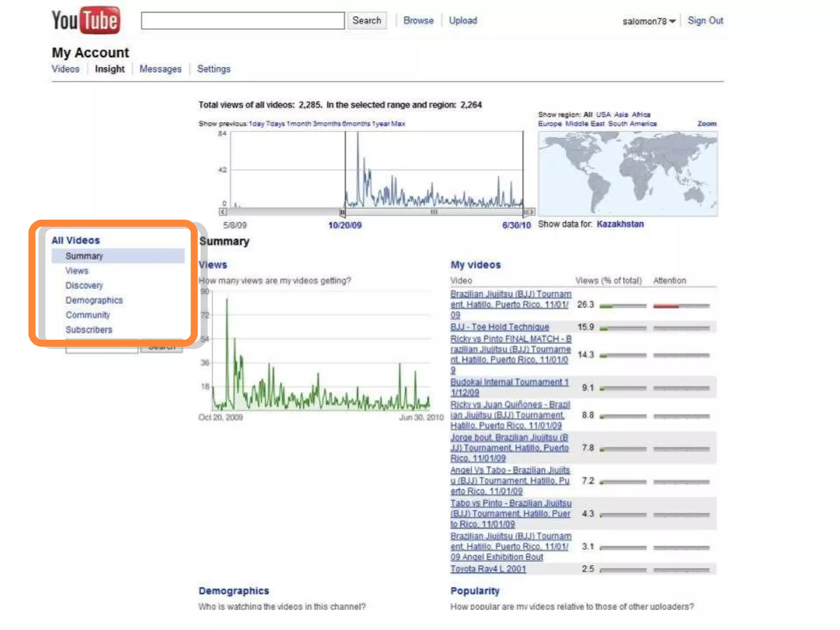Click the YouTube logo
840x630 pixels.
(86, 20)
